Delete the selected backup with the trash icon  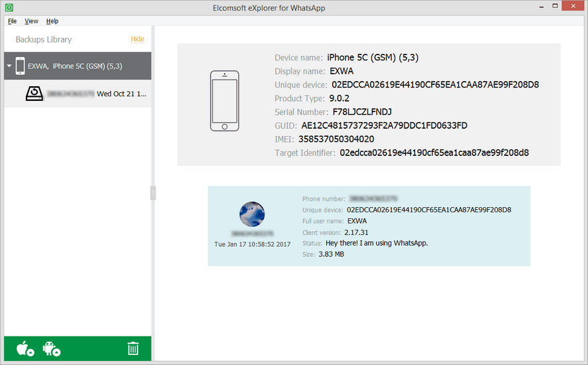(133, 348)
